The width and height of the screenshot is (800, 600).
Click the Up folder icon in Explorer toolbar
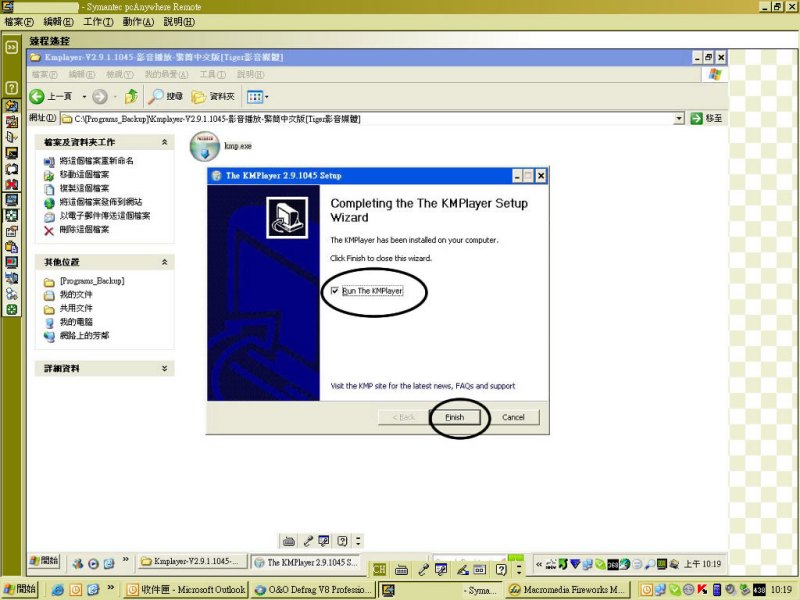[131, 96]
